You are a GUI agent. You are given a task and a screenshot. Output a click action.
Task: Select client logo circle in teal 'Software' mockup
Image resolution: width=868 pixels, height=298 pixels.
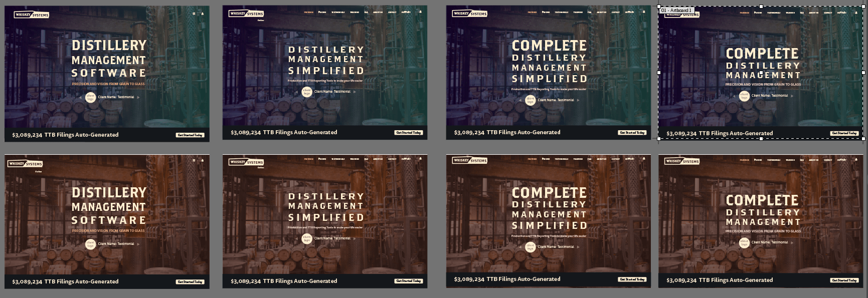click(91, 97)
